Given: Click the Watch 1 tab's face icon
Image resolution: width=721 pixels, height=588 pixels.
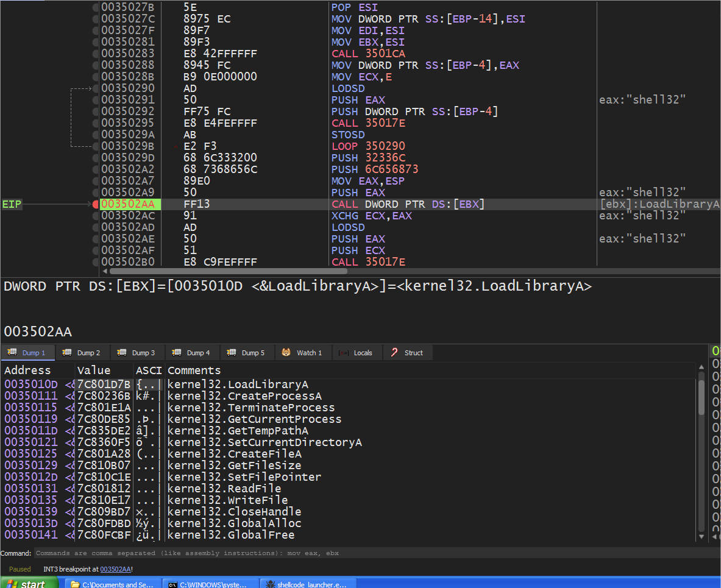Looking at the screenshot, I should (x=286, y=353).
